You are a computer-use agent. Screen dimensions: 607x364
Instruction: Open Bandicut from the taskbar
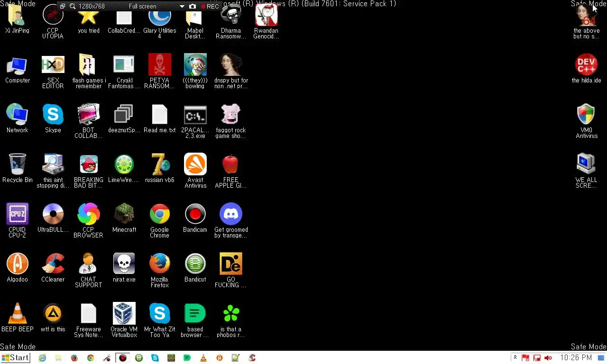pos(139,358)
